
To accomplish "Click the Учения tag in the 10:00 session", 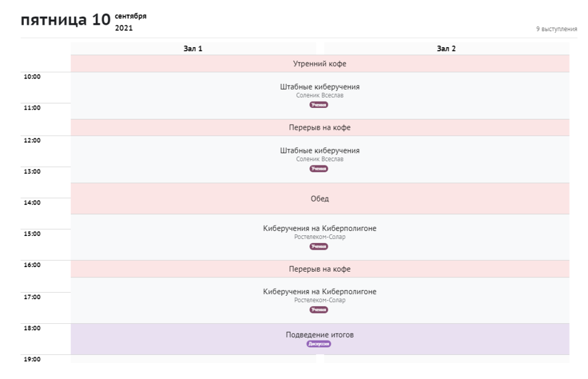I will click(x=319, y=105).
